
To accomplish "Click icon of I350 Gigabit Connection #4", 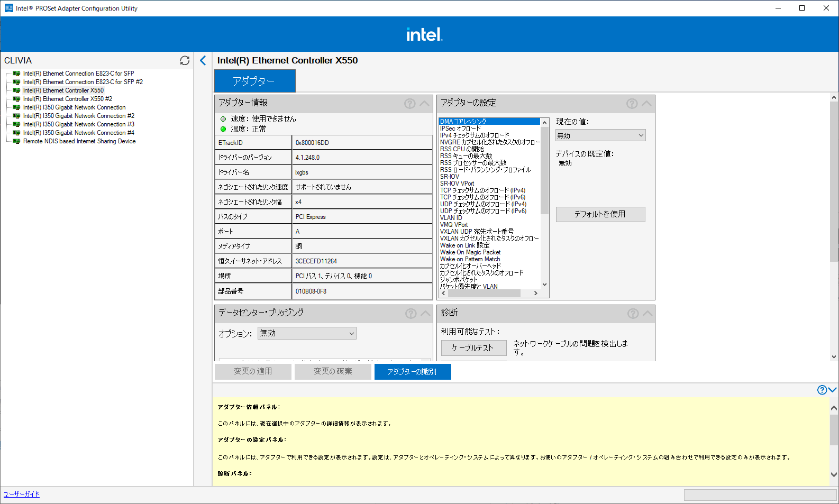I will pyautogui.click(x=16, y=133).
